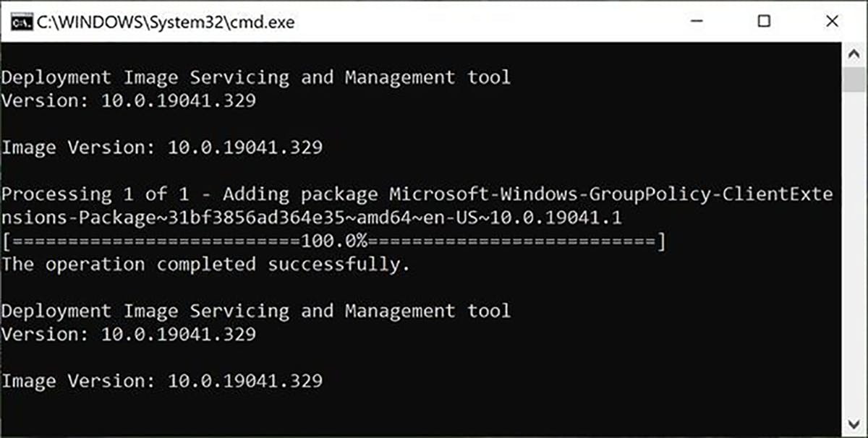Minimize the command prompt window

(x=697, y=22)
